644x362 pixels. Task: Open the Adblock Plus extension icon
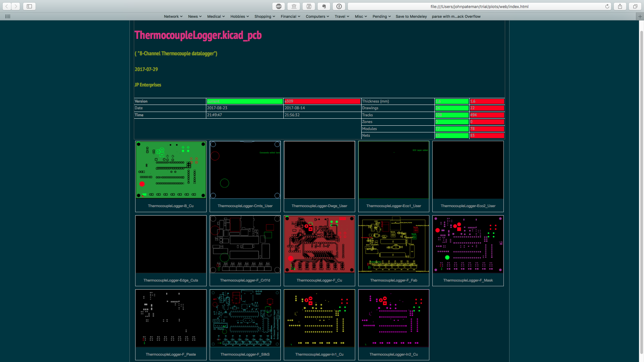(x=279, y=6)
